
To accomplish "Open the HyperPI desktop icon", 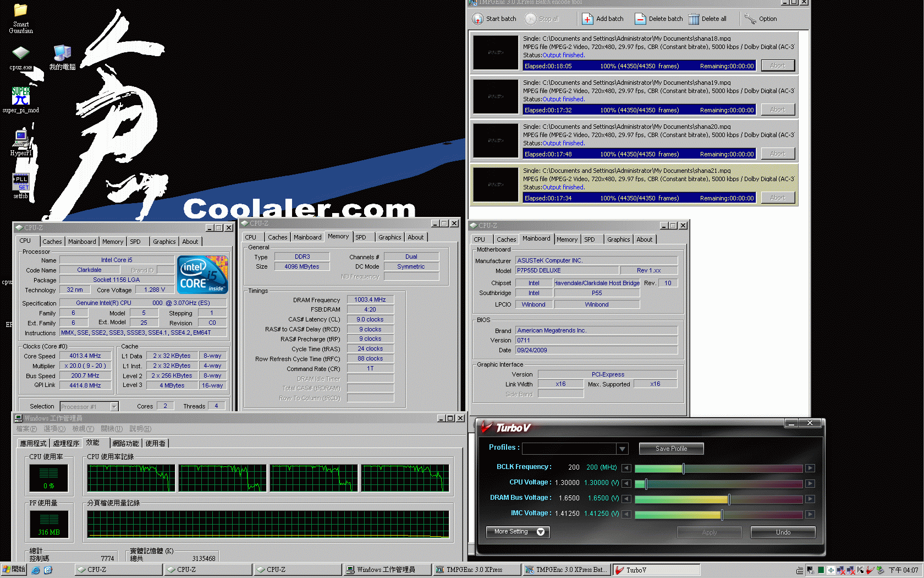I will pyautogui.click(x=21, y=138).
